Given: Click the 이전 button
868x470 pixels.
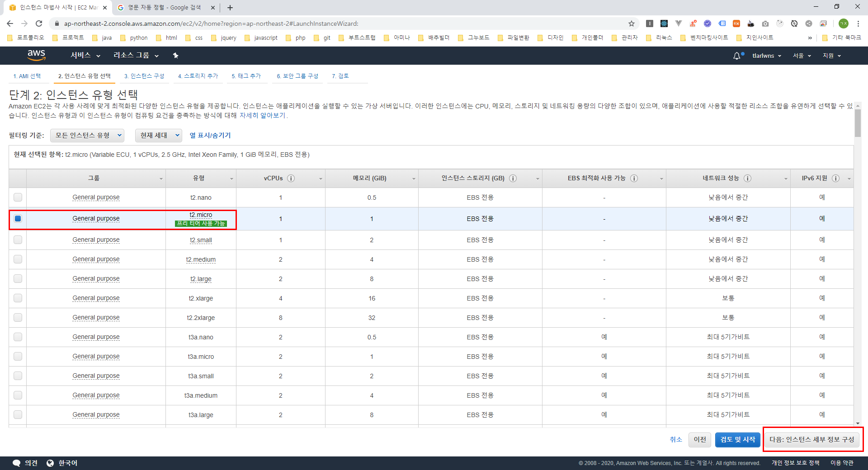Looking at the screenshot, I should [700, 439].
